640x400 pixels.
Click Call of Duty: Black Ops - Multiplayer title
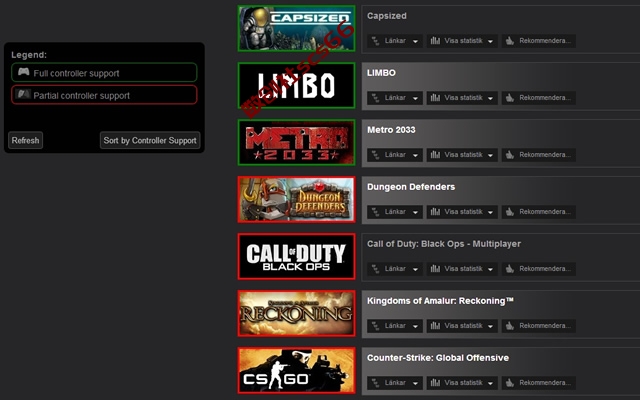tap(444, 244)
